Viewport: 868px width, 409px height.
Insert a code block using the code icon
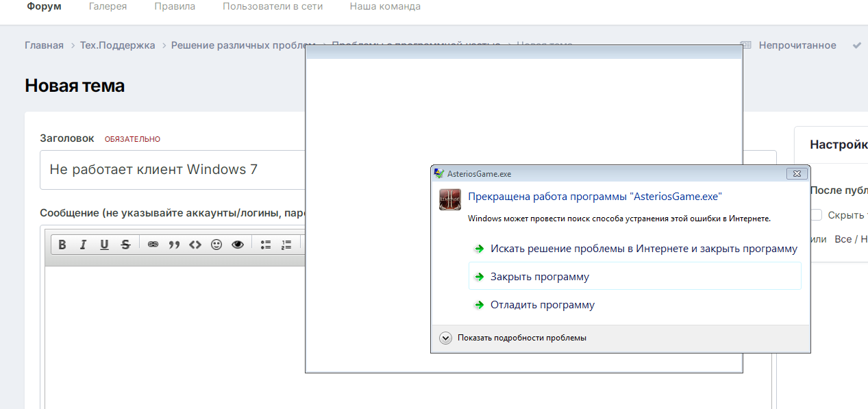pos(195,245)
